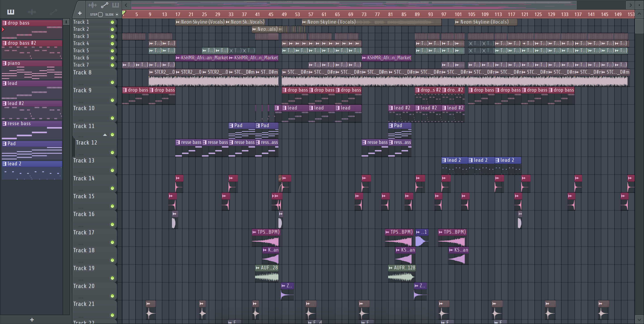This screenshot has width=644, height=324.
Task: Select the piano pattern in the picker
Action: coord(32,70)
